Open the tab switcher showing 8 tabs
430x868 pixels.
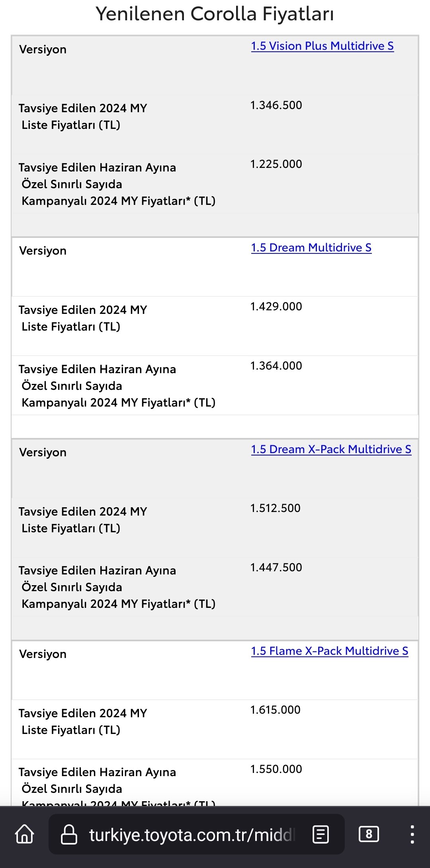coord(369,834)
